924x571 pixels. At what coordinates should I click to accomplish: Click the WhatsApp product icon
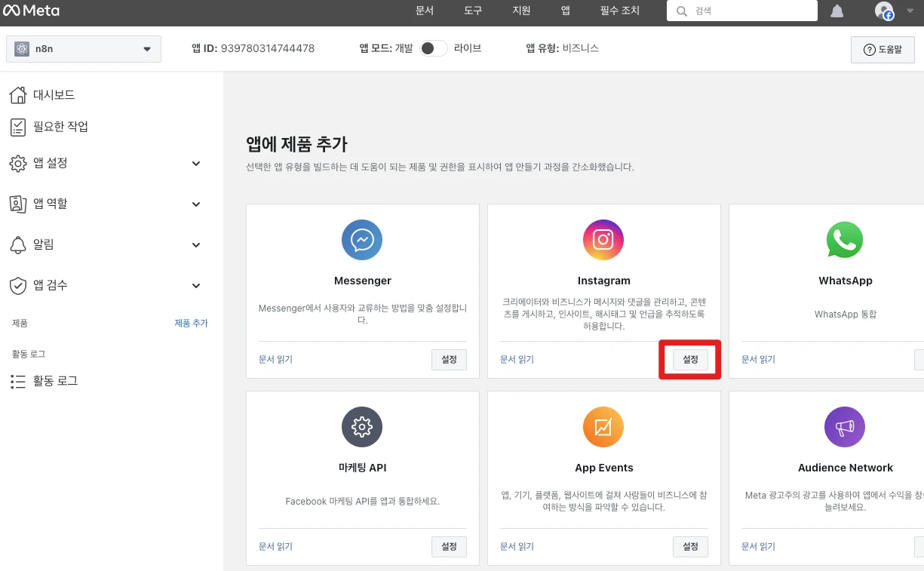point(845,240)
